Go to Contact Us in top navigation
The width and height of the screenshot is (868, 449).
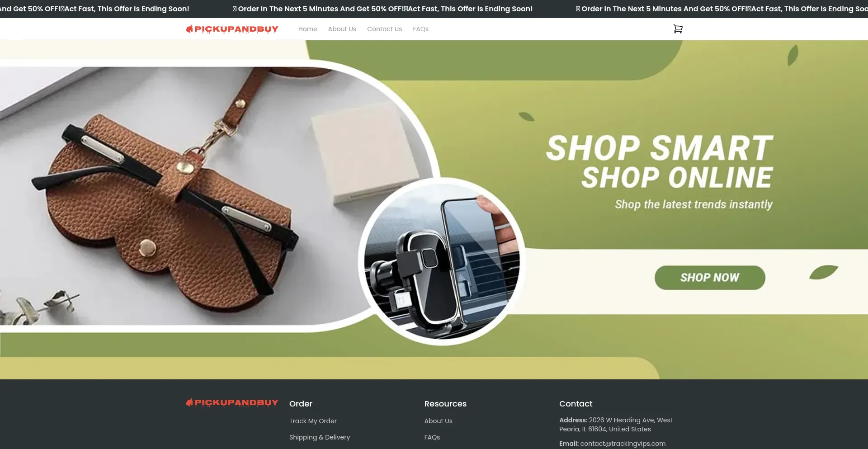[384, 29]
